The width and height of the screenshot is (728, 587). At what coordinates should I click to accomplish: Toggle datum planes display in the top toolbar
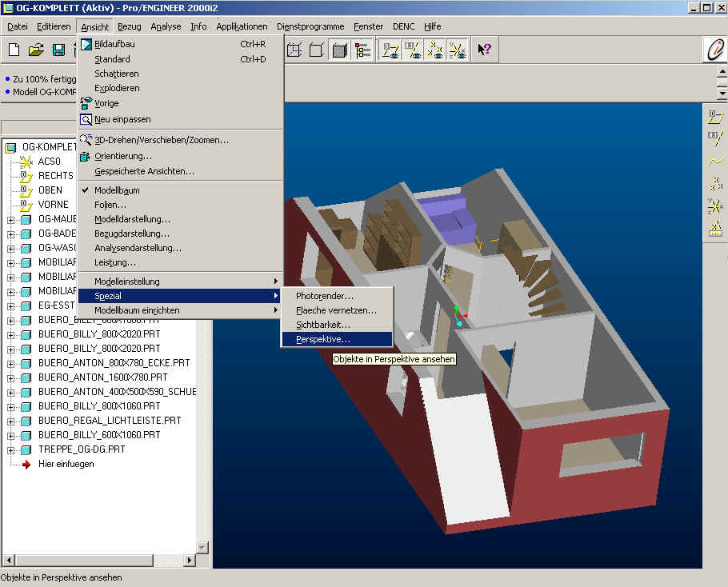click(390, 50)
